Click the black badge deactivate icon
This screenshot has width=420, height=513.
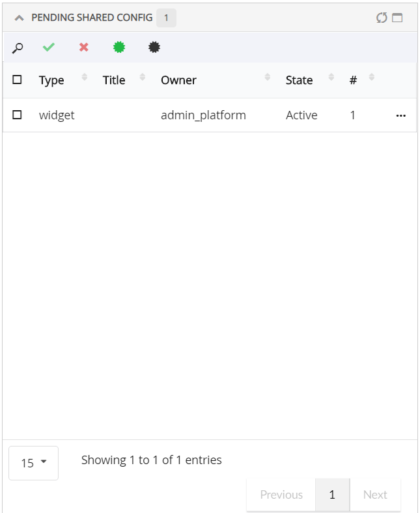(154, 48)
